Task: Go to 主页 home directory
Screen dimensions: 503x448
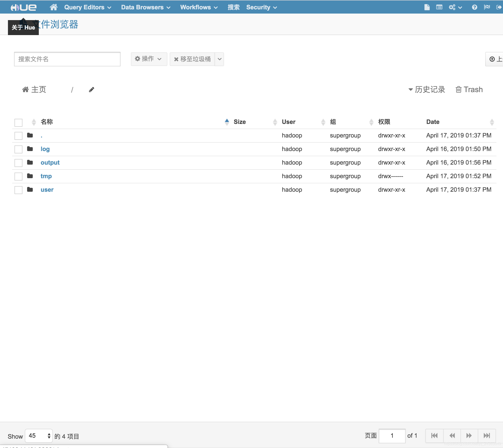Action: click(34, 89)
